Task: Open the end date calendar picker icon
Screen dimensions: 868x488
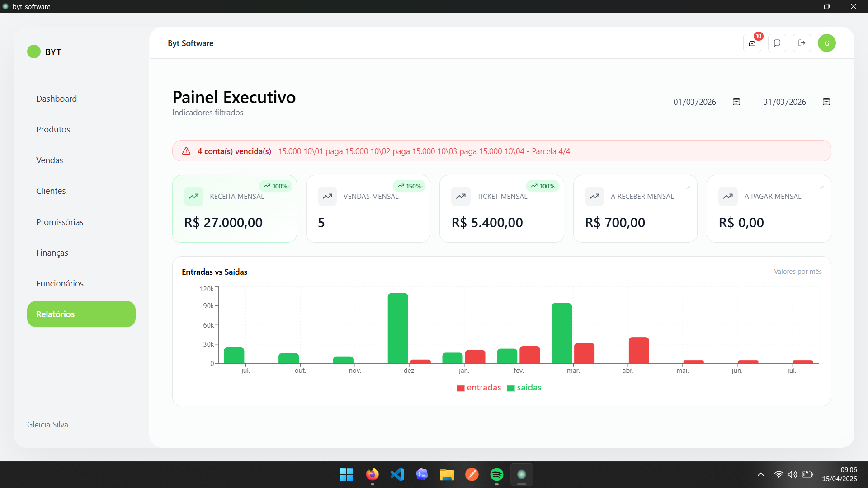Action: tap(826, 102)
